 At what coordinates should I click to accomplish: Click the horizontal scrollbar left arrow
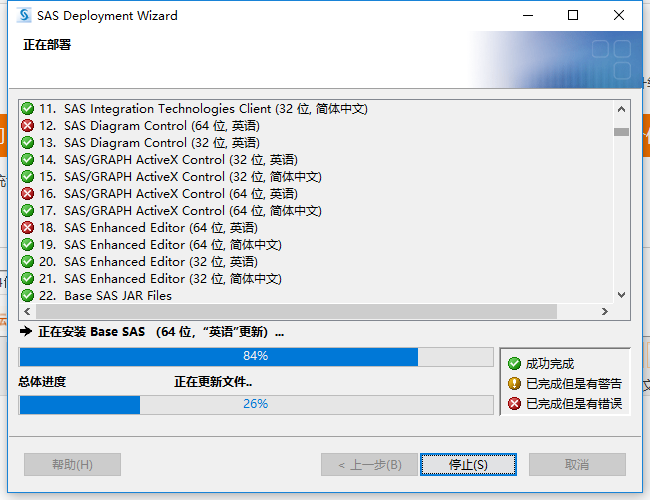[x=27, y=311]
